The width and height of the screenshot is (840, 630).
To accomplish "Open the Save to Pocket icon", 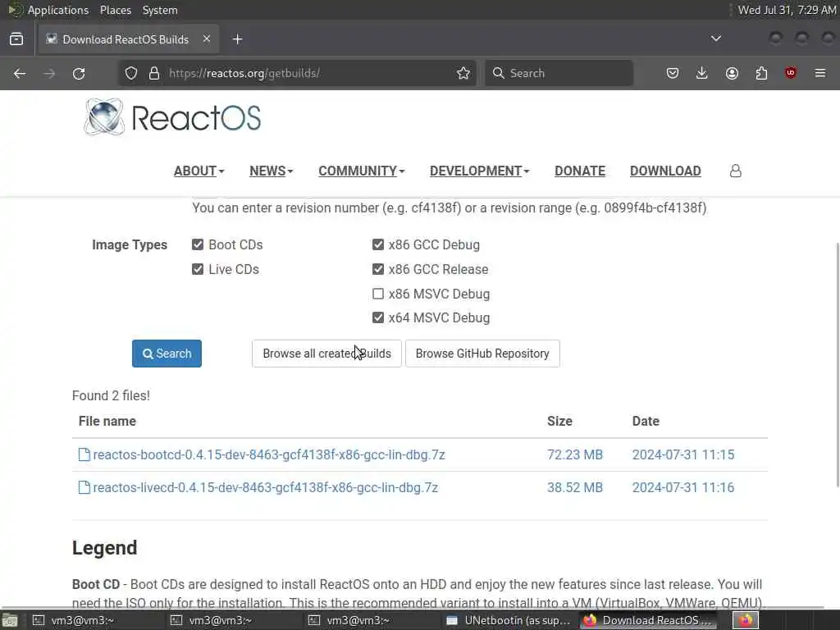I will click(x=673, y=73).
